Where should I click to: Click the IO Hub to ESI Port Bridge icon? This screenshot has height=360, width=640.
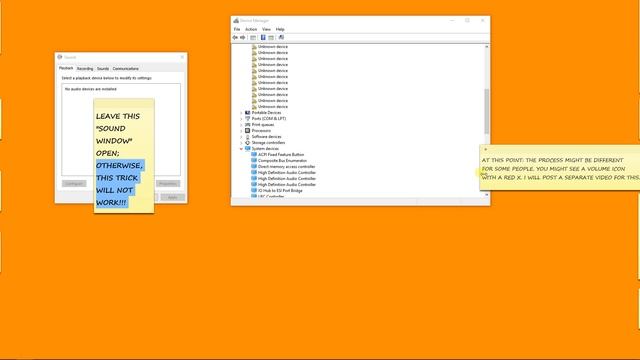pos(254,191)
